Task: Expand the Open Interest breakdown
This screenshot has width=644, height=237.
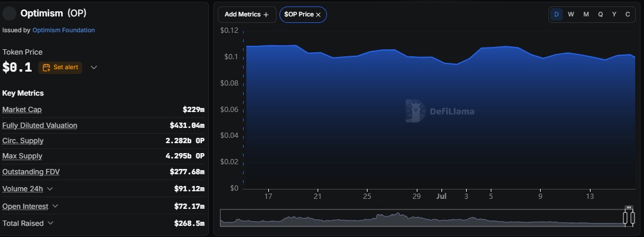Action: pos(55,206)
